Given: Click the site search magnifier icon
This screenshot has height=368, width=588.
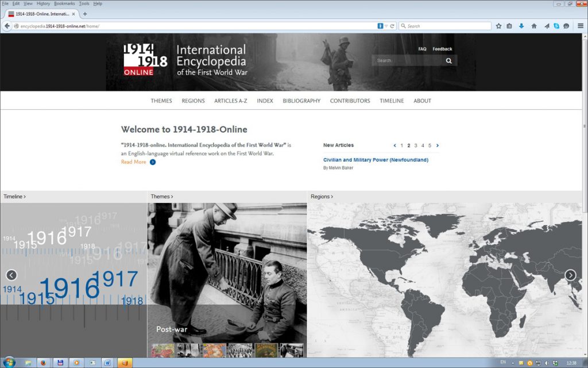Looking at the screenshot, I should click(x=448, y=60).
